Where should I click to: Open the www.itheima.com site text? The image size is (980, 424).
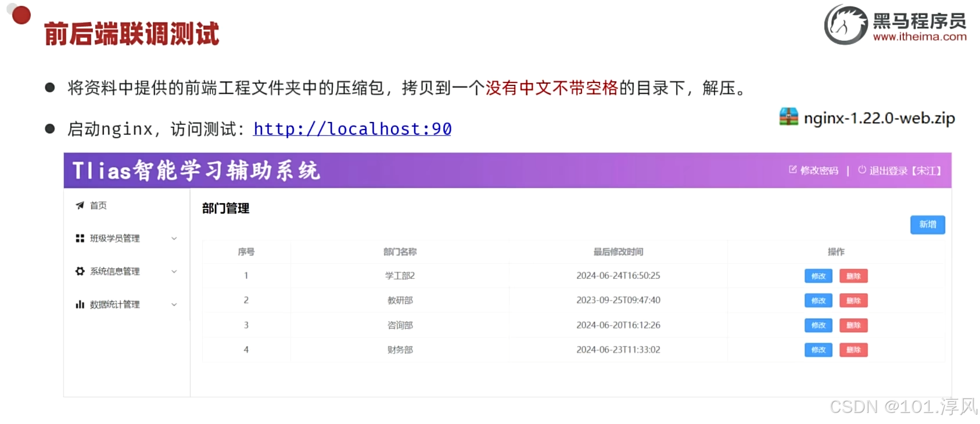(920, 37)
